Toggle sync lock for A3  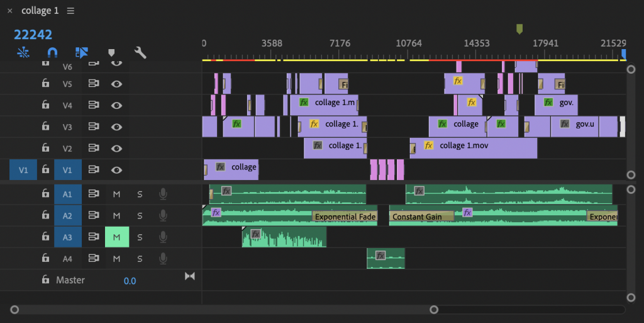click(x=94, y=237)
